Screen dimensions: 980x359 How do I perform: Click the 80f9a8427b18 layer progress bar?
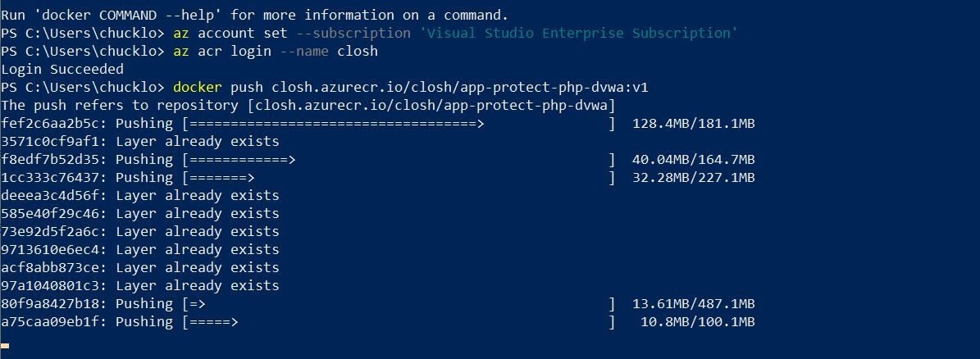point(399,304)
